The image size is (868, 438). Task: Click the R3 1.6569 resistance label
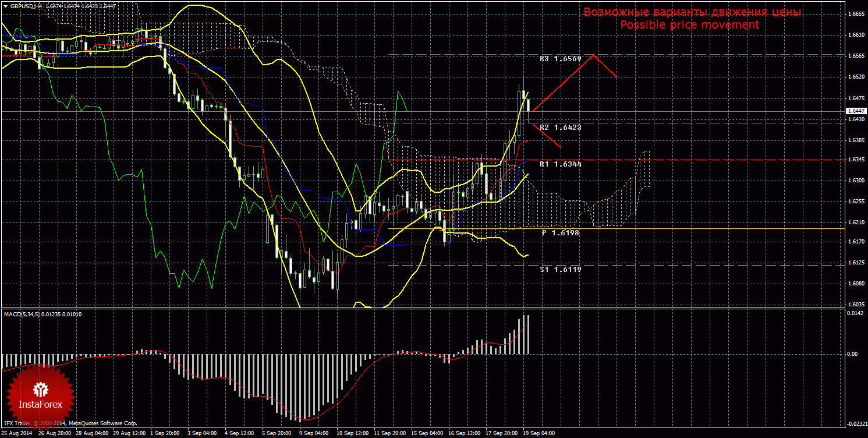(x=560, y=59)
